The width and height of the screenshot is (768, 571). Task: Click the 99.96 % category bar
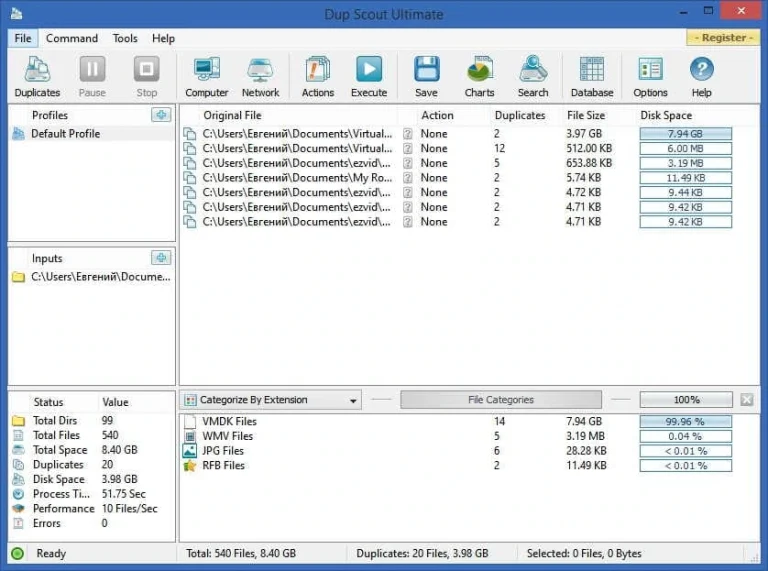pos(686,421)
